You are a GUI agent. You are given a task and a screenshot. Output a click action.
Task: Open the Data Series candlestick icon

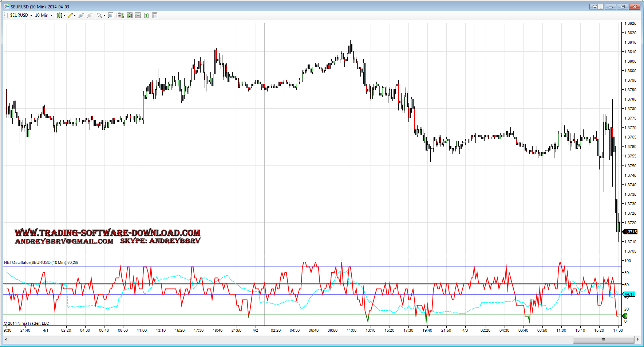click(x=129, y=15)
